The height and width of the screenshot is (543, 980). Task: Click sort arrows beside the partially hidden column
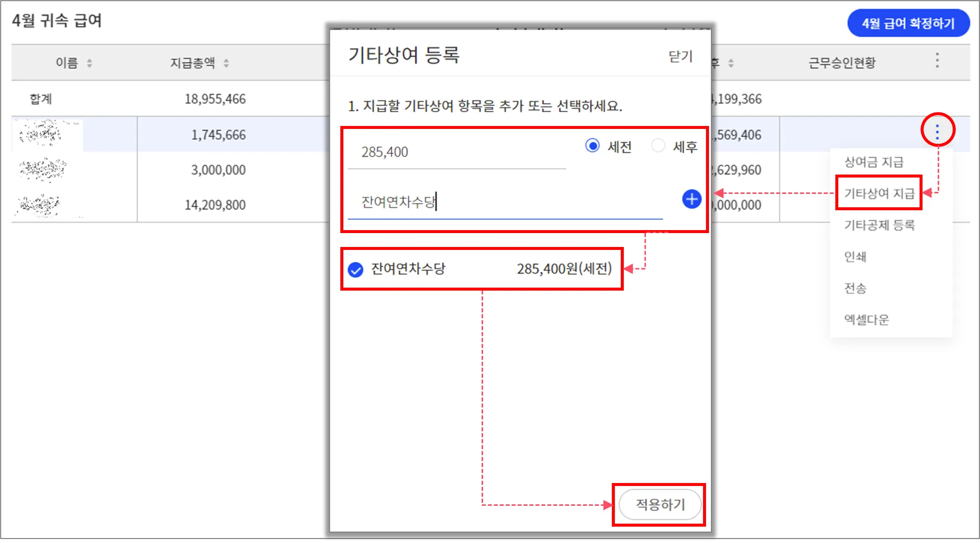tap(731, 63)
